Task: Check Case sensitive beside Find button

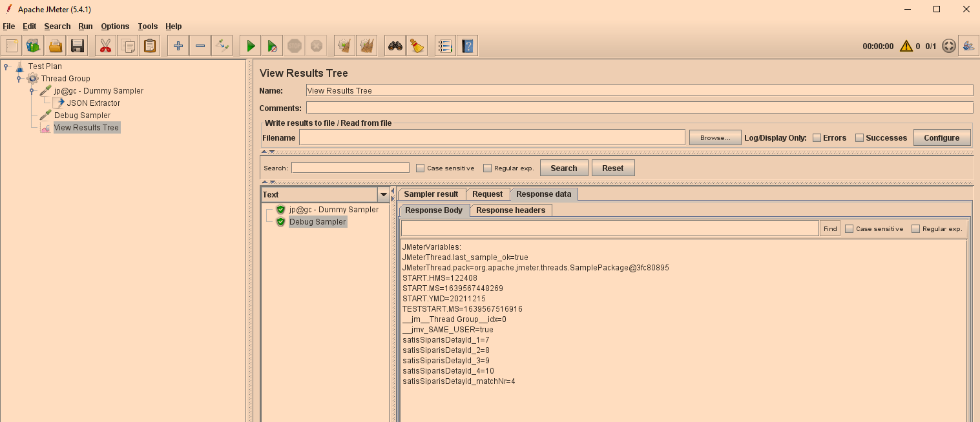Action: click(x=849, y=228)
